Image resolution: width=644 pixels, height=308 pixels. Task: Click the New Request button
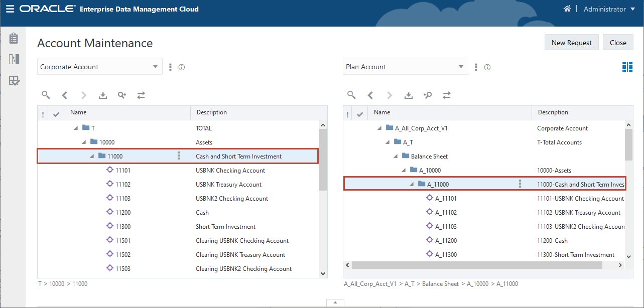(x=571, y=43)
